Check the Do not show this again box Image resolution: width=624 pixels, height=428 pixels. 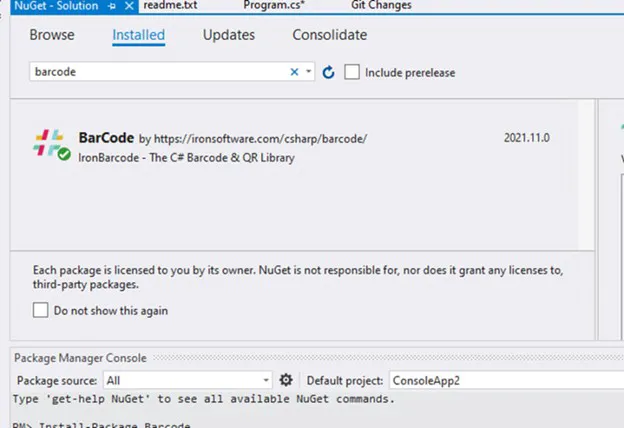[40, 310]
